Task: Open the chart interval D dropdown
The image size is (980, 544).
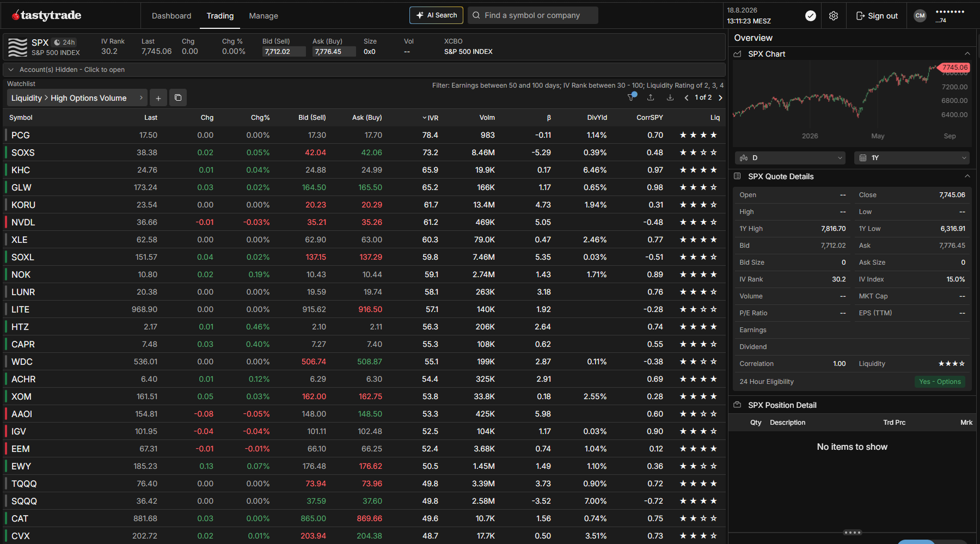Action: pyautogui.click(x=790, y=158)
